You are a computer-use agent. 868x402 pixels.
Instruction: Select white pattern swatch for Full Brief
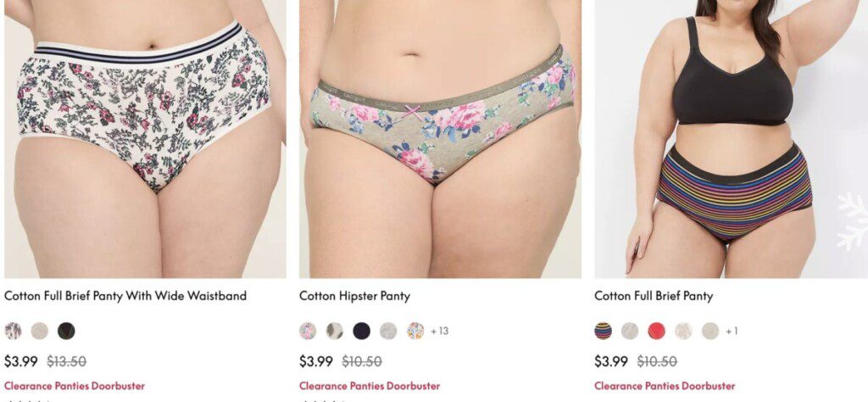point(684,331)
